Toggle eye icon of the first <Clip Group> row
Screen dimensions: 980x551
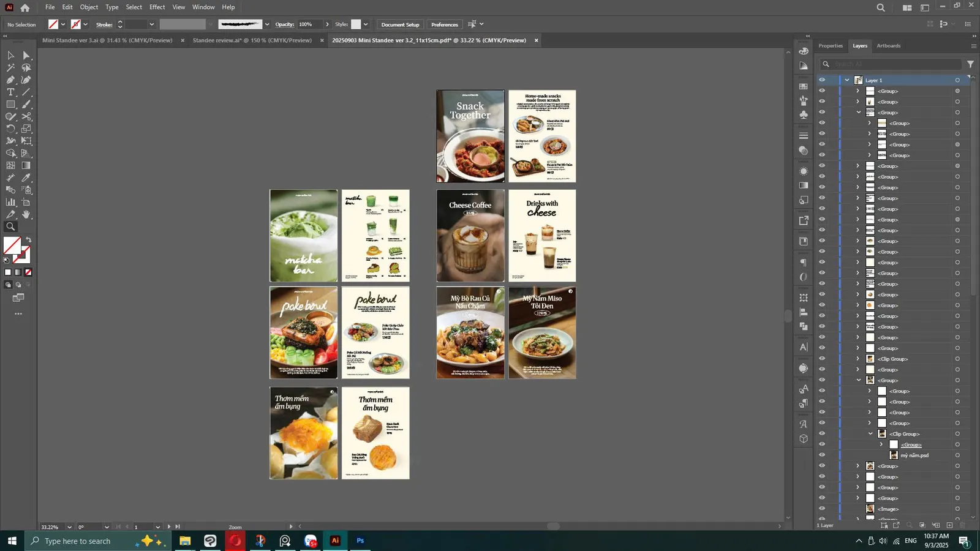click(x=822, y=359)
